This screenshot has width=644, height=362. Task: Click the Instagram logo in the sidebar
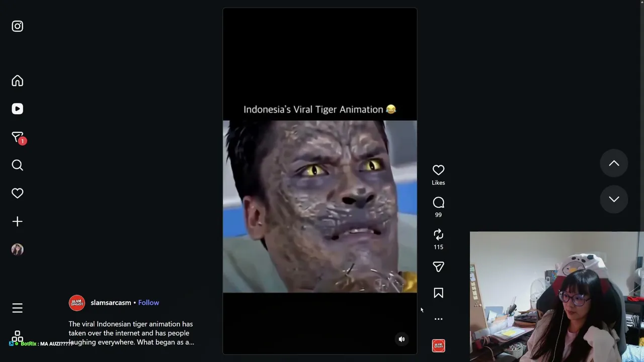coord(18,26)
